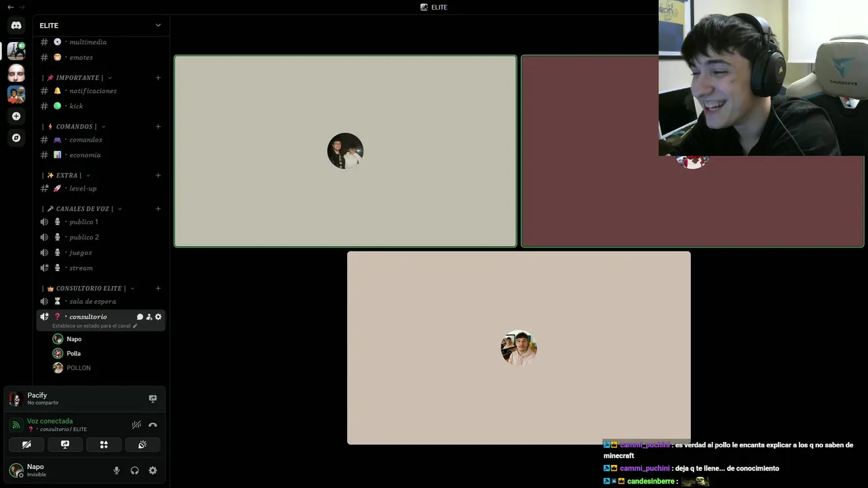
Task: Open the server with the bald face icon
Action: tap(16, 73)
